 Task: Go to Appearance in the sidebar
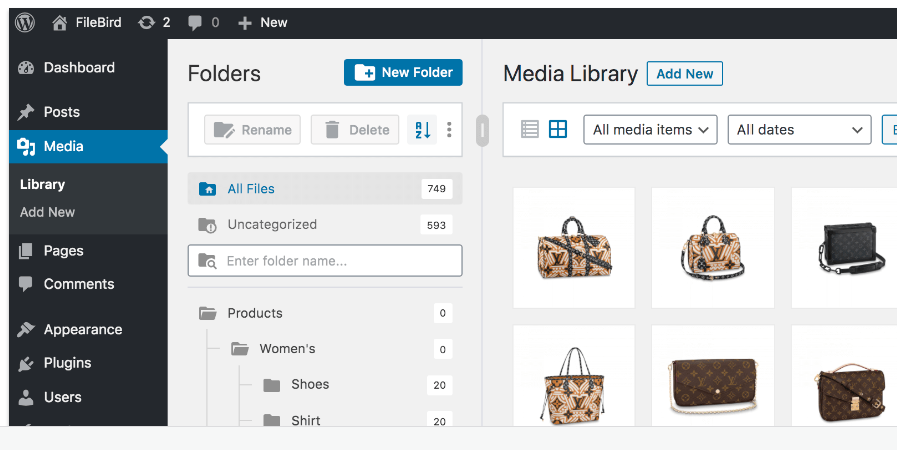pyautogui.click(x=82, y=329)
